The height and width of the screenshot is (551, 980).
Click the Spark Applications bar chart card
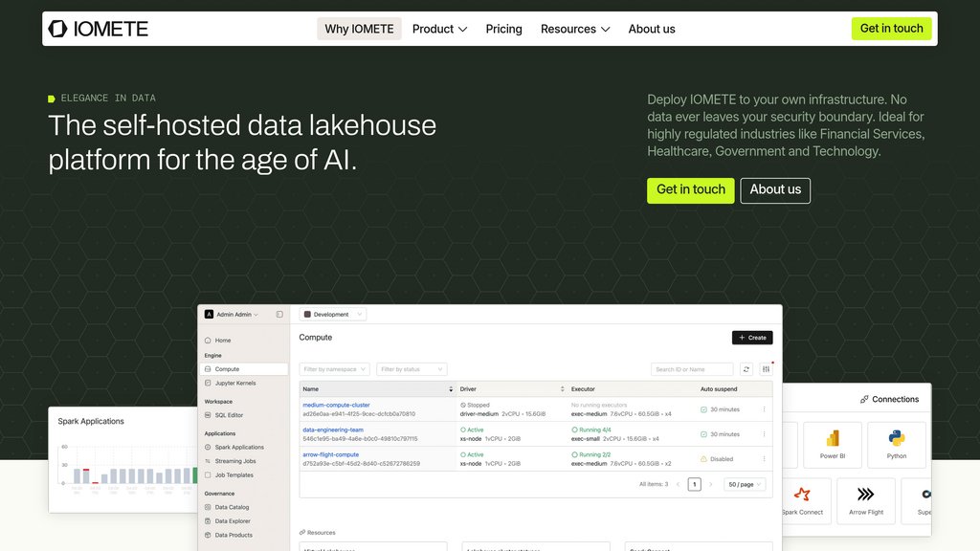pyautogui.click(x=123, y=460)
